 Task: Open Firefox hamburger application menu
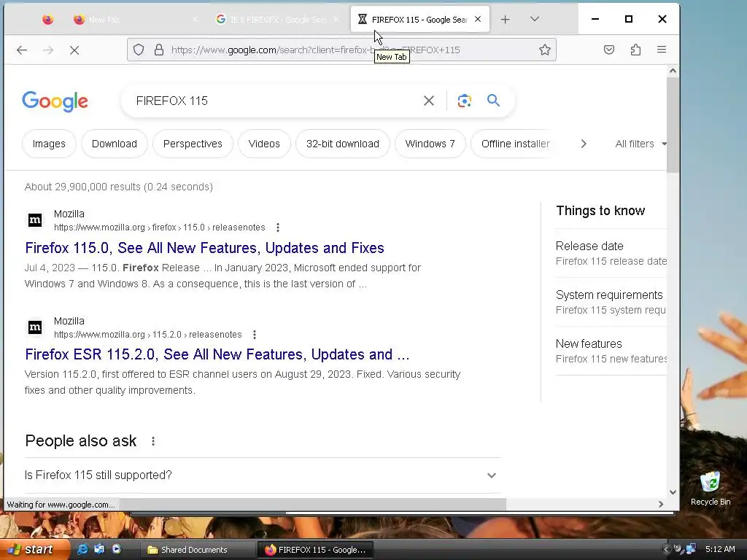tap(662, 50)
